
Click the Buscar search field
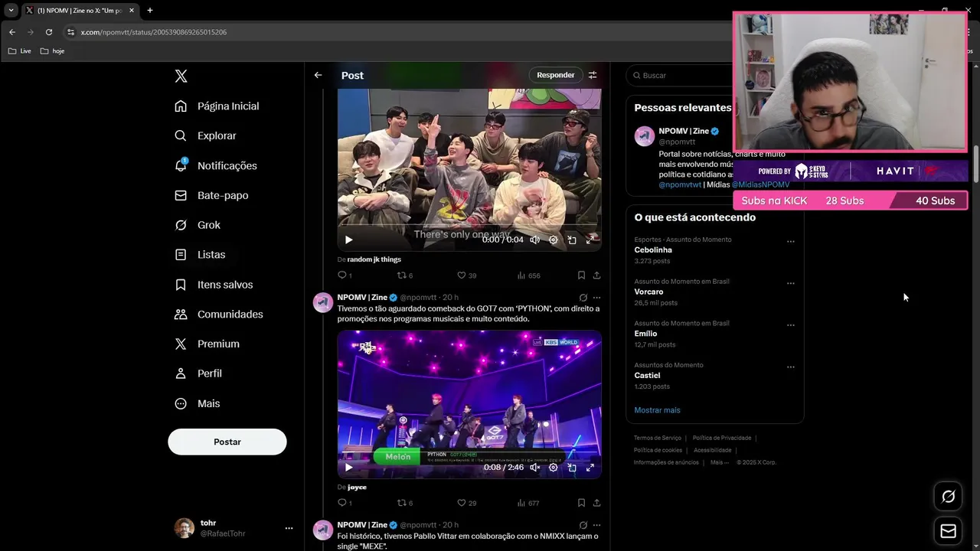pyautogui.click(x=680, y=75)
